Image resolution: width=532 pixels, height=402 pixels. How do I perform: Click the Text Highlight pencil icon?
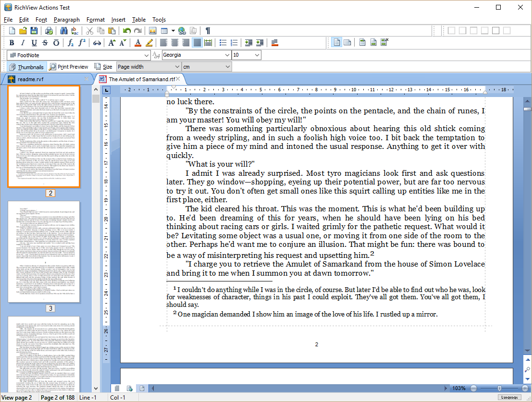tap(148, 43)
